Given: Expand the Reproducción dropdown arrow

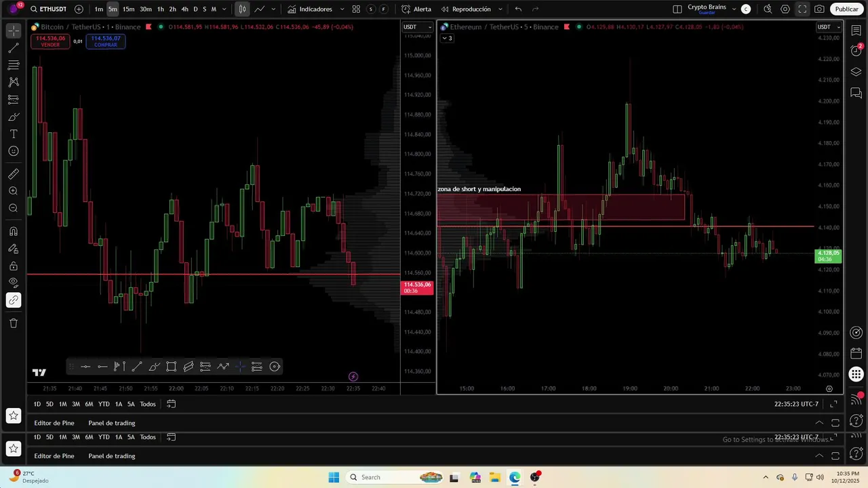Looking at the screenshot, I should click(x=500, y=9).
